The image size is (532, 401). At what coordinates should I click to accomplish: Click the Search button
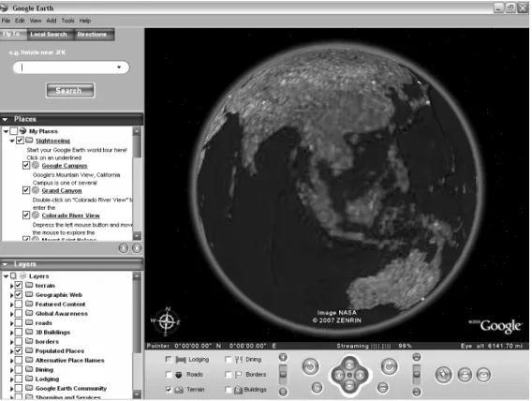(70, 91)
